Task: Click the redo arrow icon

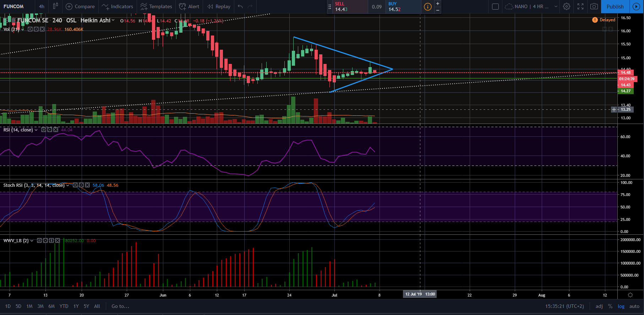Action: 250,6
